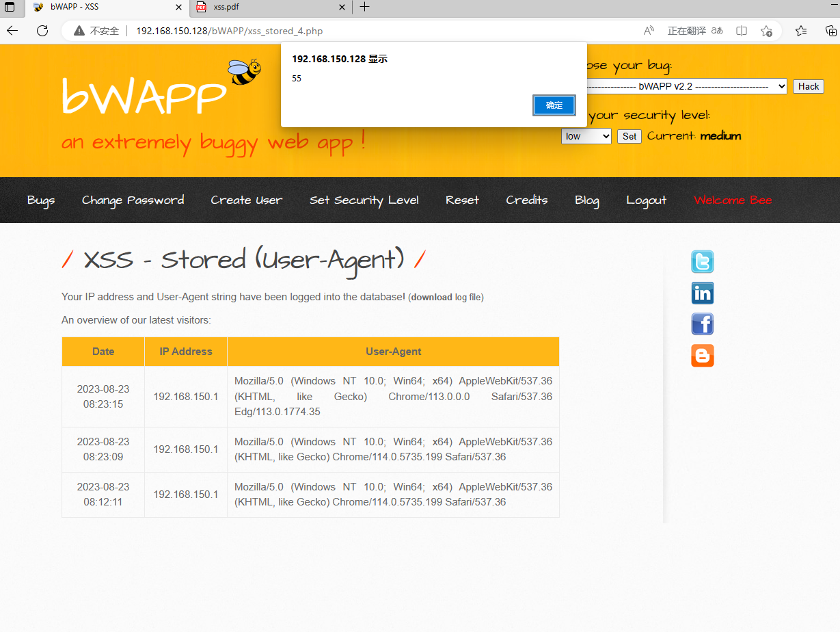
Task: Select date cell 2023-08-23 08:23:15
Action: (103, 397)
